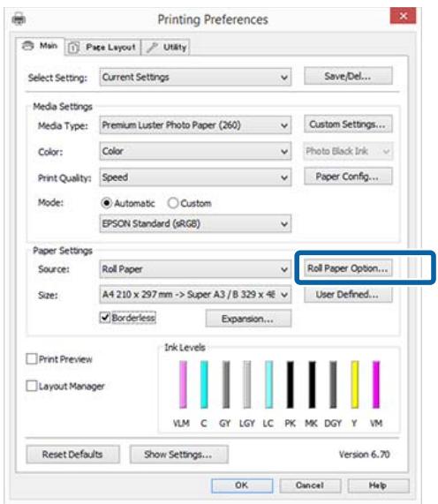Click the VM magenta ink level bar
The image size is (438, 504).
click(x=376, y=385)
